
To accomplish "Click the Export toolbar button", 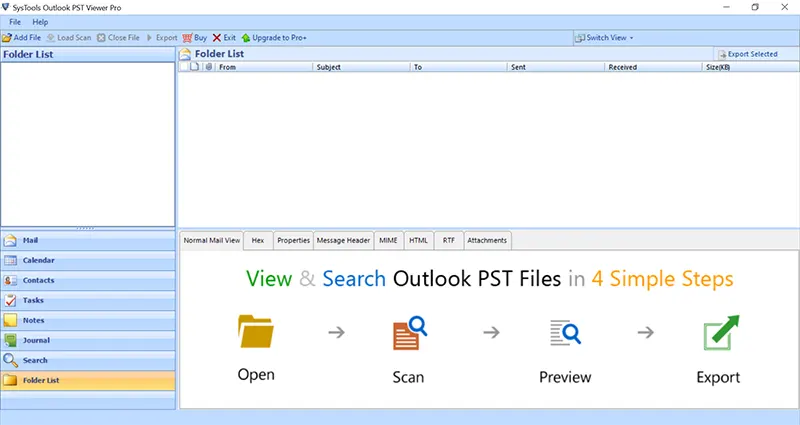I will pyautogui.click(x=162, y=38).
